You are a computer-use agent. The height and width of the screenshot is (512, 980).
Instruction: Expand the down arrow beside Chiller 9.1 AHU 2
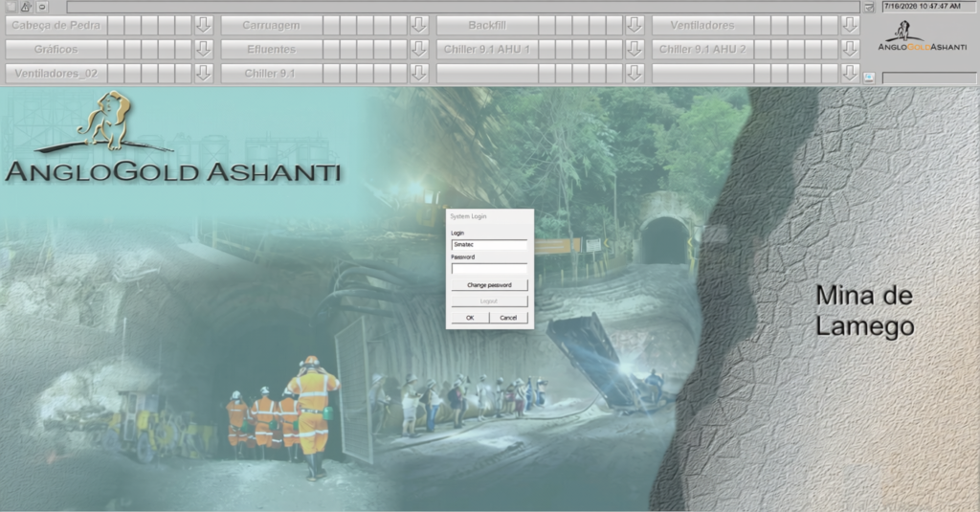click(x=850, y=49)
